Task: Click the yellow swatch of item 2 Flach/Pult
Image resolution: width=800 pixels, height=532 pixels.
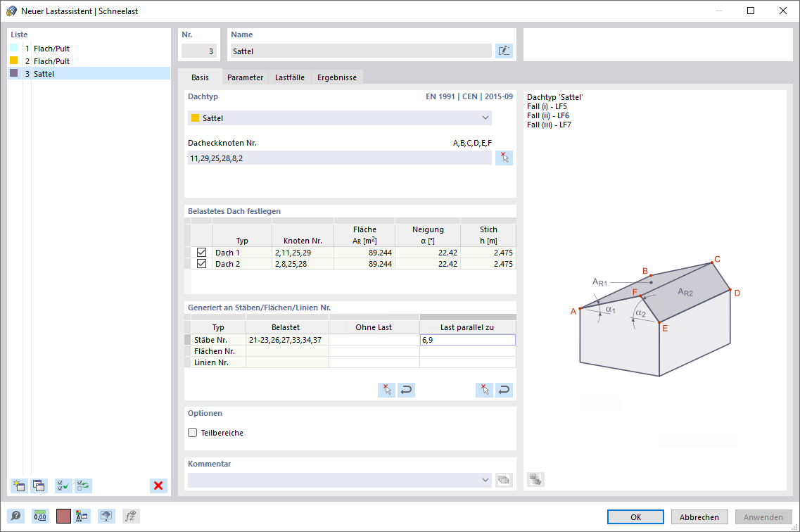Action: point(14,61)
